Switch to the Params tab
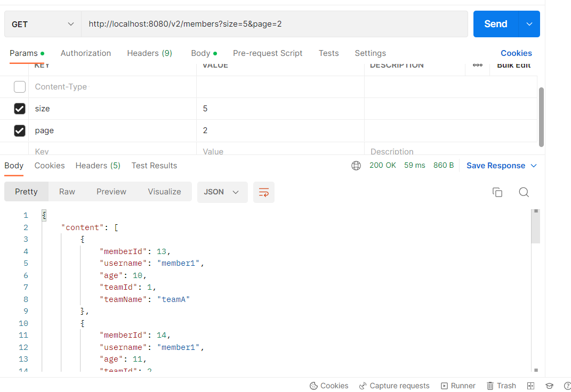 [27, 53]
